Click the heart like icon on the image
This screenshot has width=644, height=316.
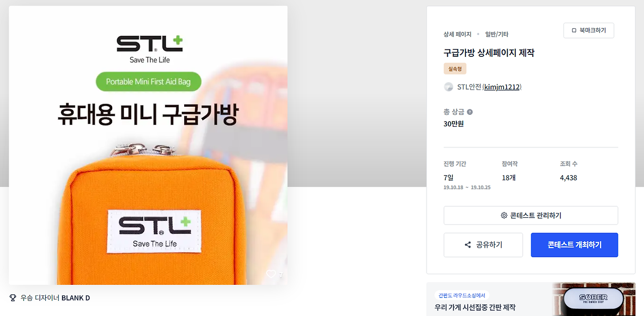(x=271, y=274)
